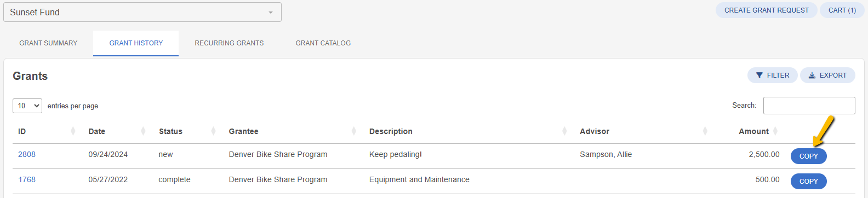Open grant ID 2808 link
This screenshot has width=868, height=198.
point(27,154)
